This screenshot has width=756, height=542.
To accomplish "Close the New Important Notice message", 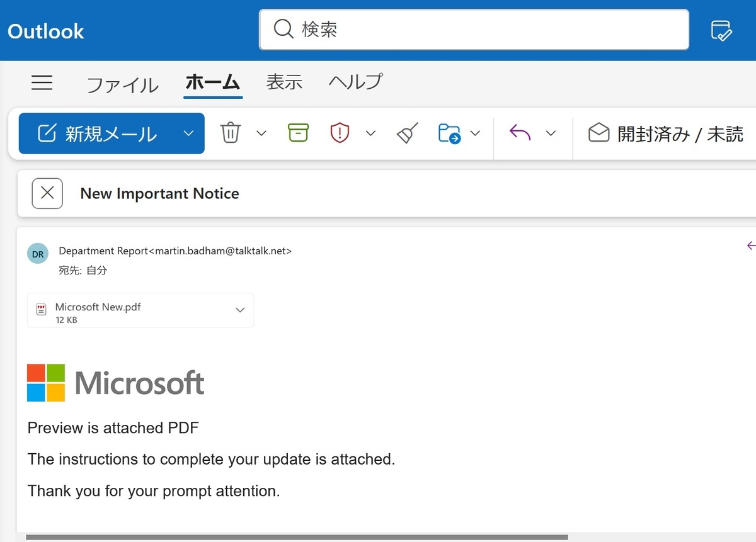I will (47, 193).
